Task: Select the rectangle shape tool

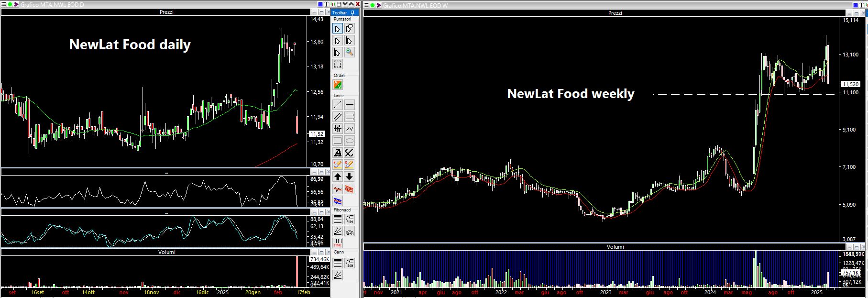Action: pos(338,141)
